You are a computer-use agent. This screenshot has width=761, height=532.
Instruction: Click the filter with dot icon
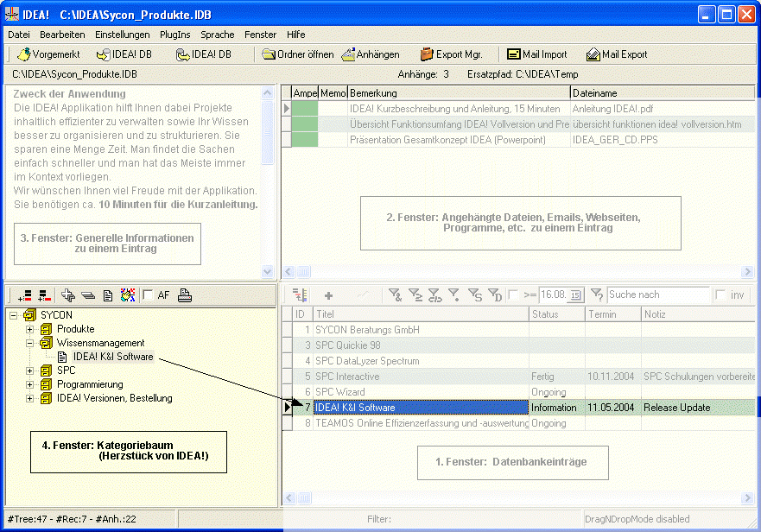tap(453, 295)
